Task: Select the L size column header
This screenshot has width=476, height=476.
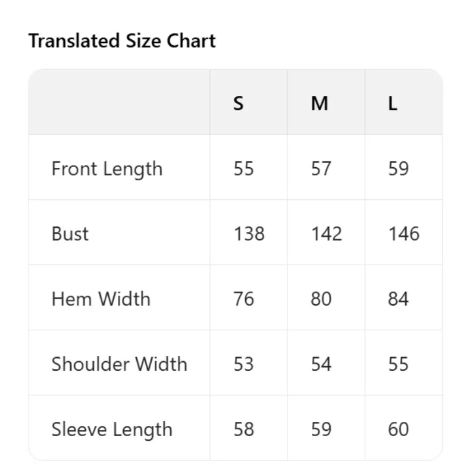Action: (393, 104)
